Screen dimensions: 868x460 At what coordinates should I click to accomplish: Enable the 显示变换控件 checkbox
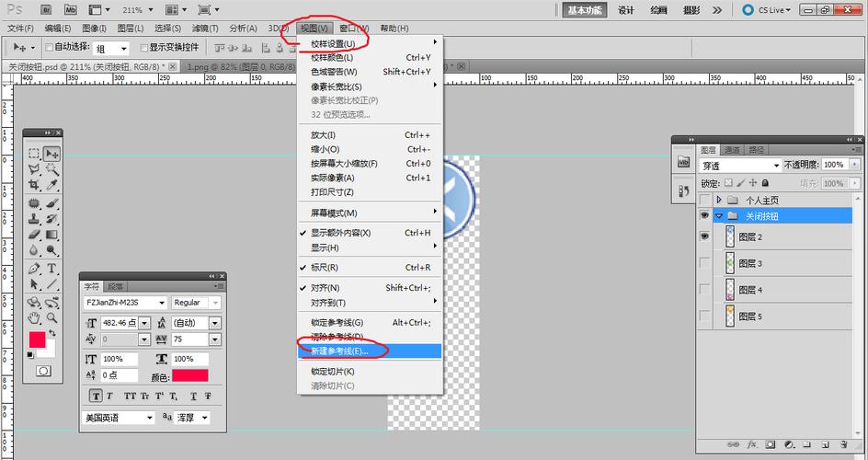click(144, 48)
